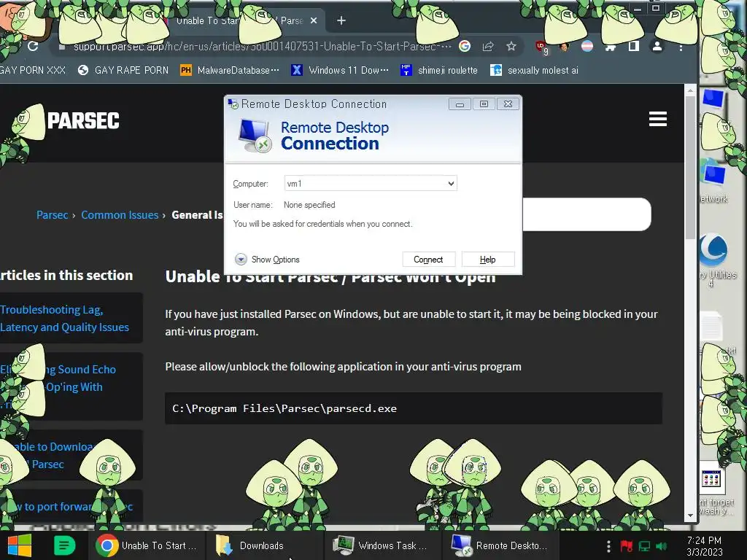Show hidden tray icons
The height and width of the screenshot is (560, 747).
coord(608,546)
